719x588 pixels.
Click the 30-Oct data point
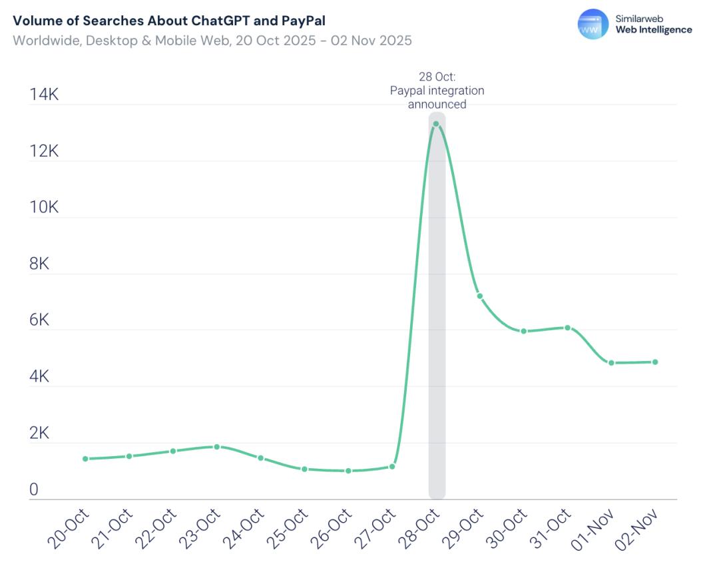pyautogui.click(x=524, y=331)
